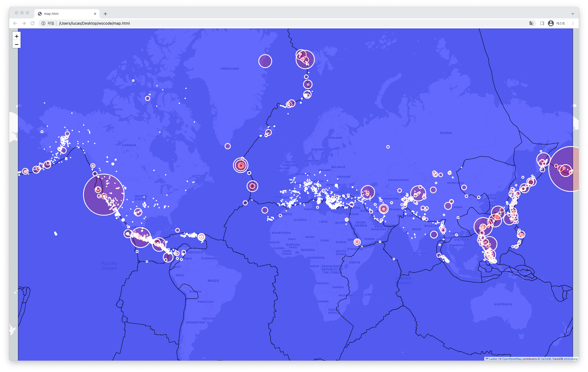Go back to previous page
Image resolution: width=588 pixels, height=372 pixels.
15,23
